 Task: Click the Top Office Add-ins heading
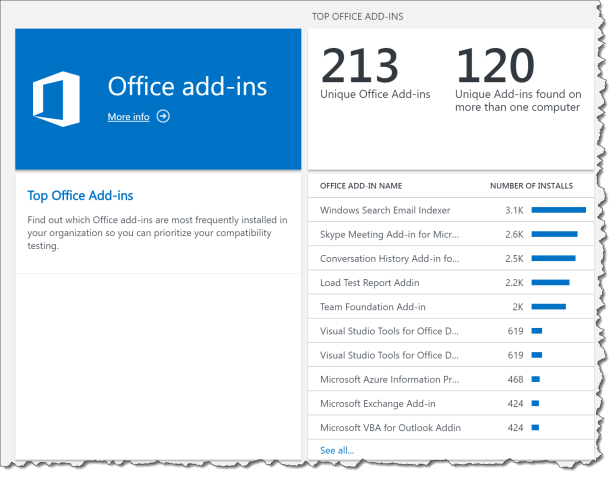tap(80, 196)
